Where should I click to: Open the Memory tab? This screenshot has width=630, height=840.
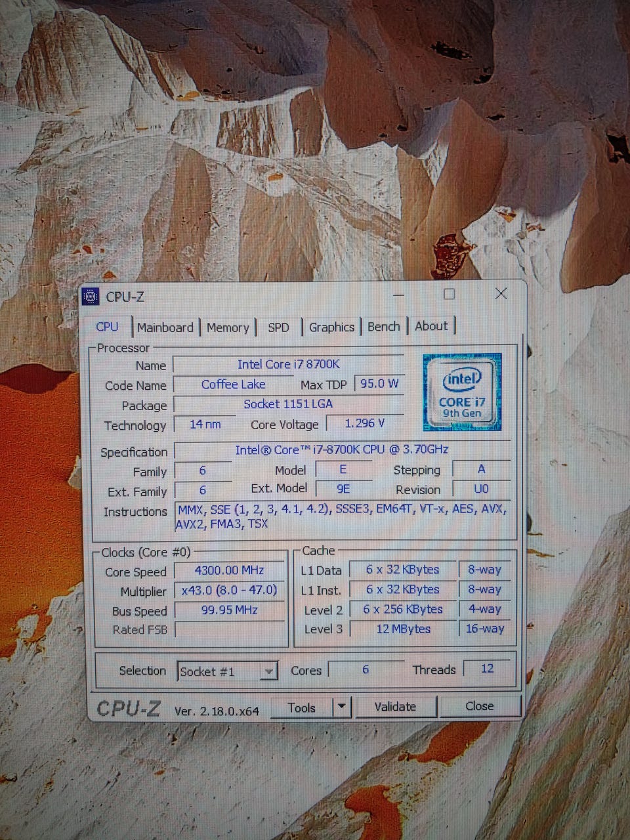228,327
